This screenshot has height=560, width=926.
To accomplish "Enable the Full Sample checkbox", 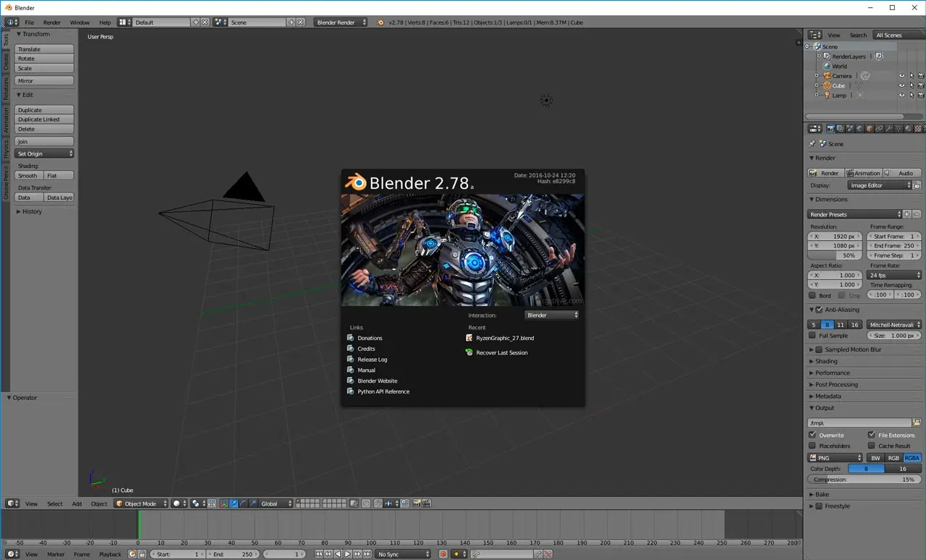I will (812, 336).
